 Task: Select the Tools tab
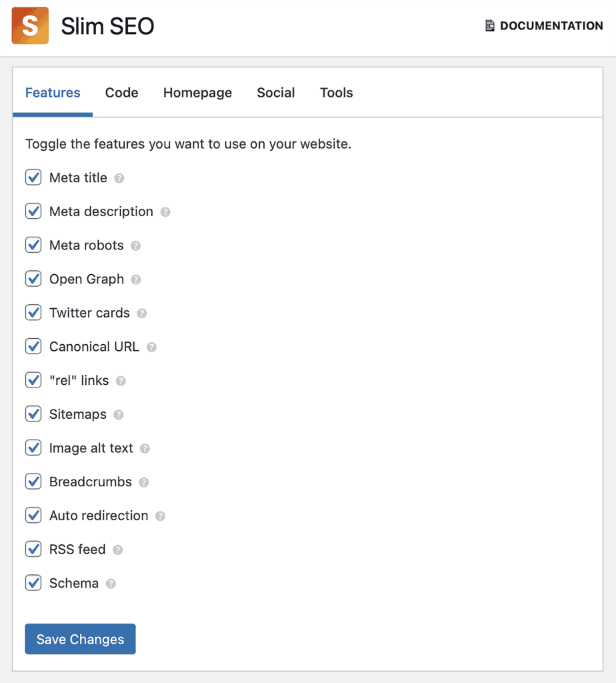[336, 93]
